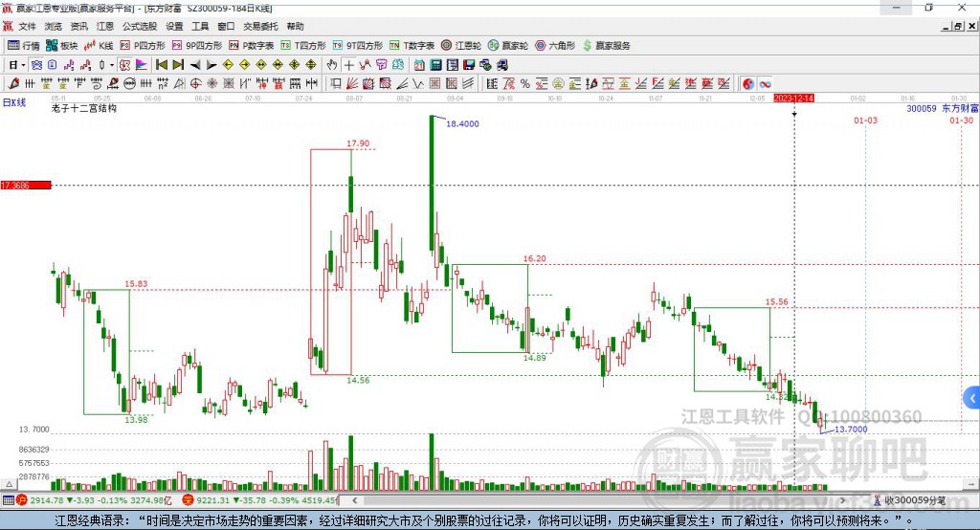Open the 板块 sector view

pyautogui.click(x=61, y=46)
